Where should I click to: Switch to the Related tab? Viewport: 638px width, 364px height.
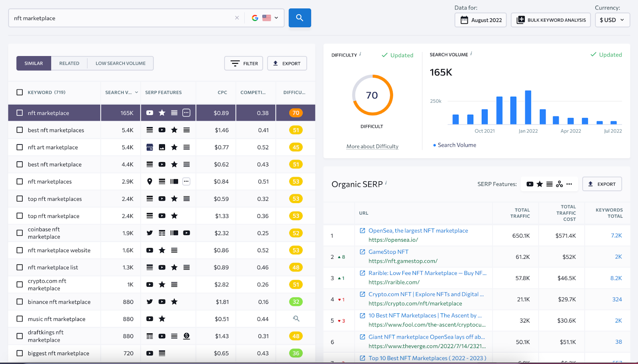coord(69,63)
